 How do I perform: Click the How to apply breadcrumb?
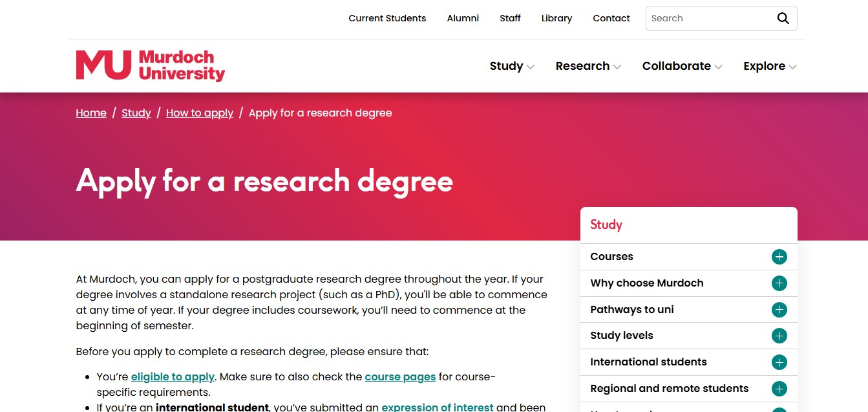200,113
